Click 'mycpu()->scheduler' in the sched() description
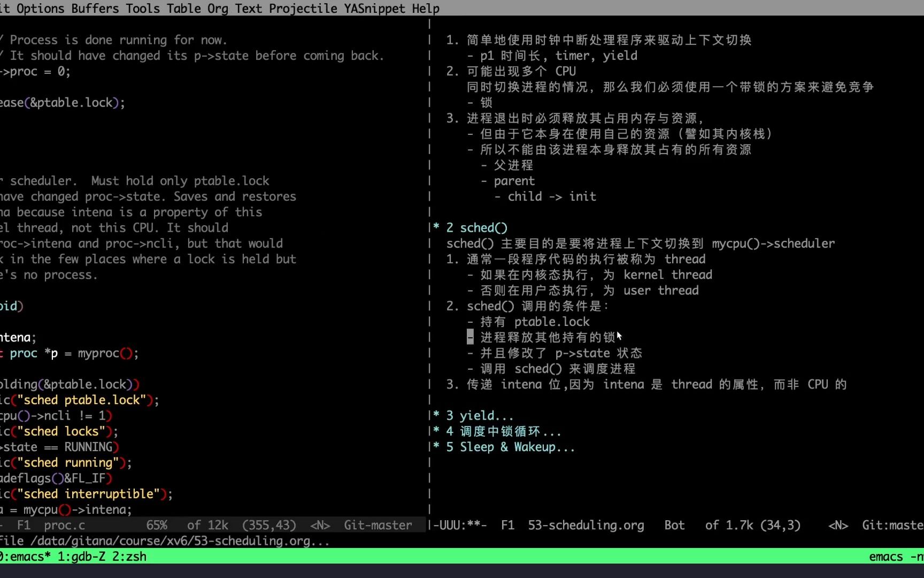The width and height of the screenshot is (924, 578). click(x=773, y=244)
